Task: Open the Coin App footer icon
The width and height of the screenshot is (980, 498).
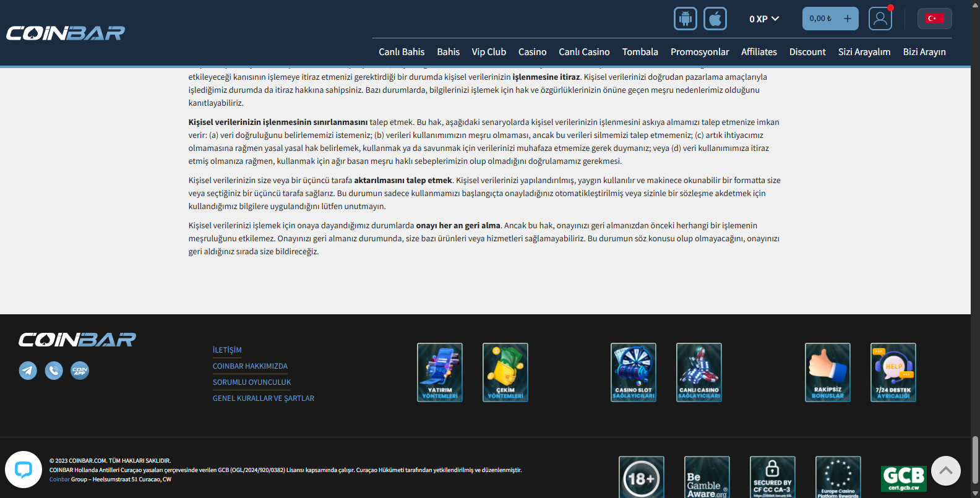Action: (x=80, y=371)
